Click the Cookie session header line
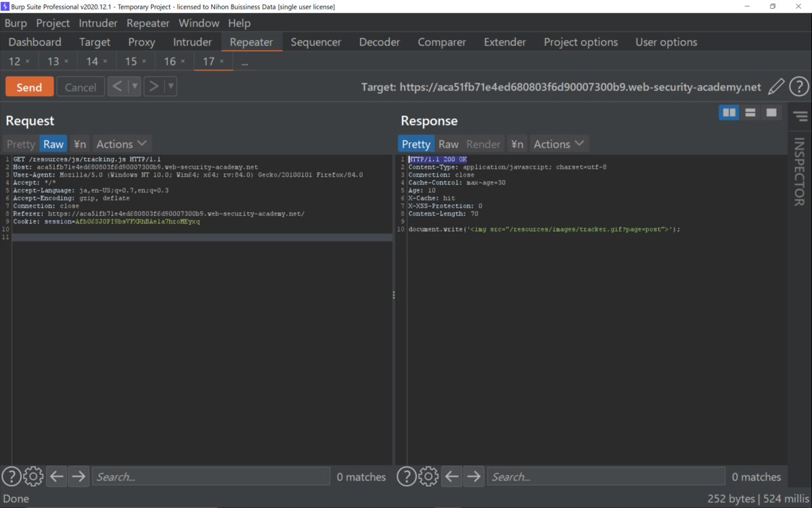This screenshot has height=508, width=812. 106,221
